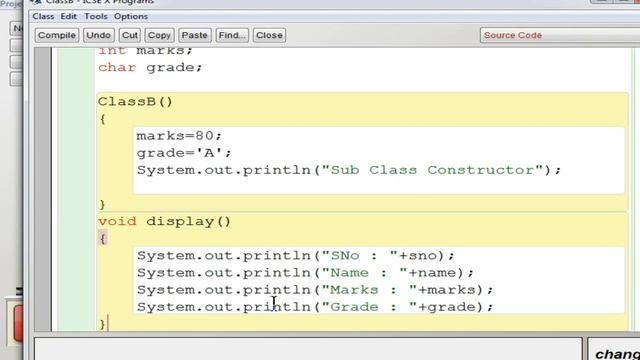The height and width of the screenshot is (360, 640).
Task: Click the println "Grade : " line
Action: coord(315,307)
